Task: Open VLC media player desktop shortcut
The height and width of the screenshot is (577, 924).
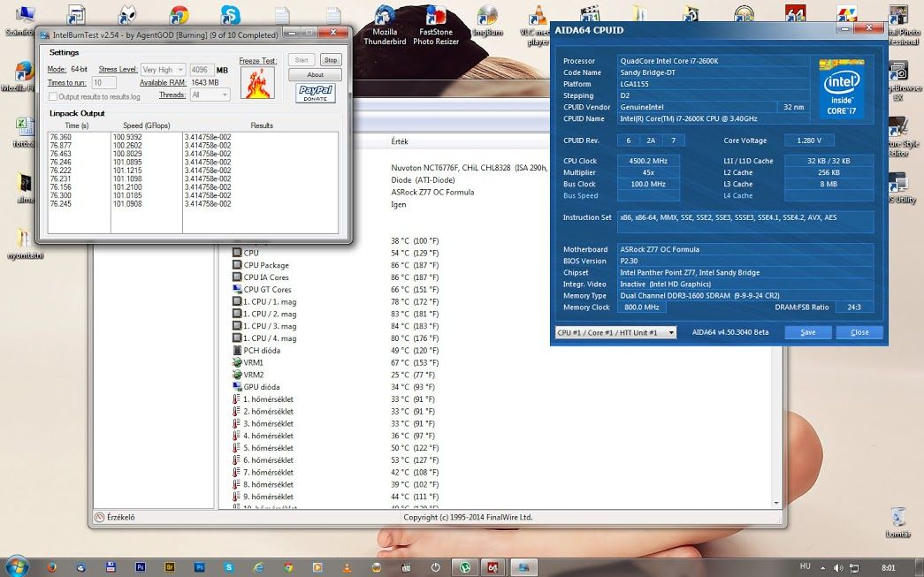Action: [x=538, y=25]
